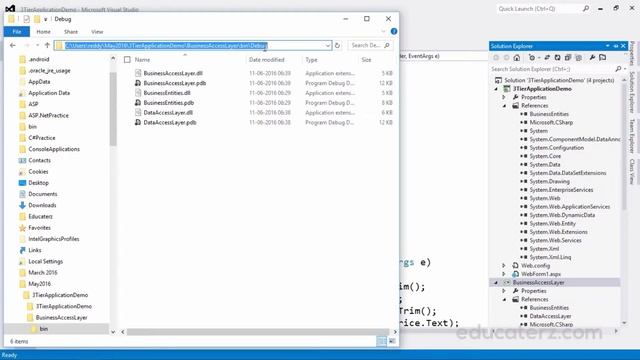Image resolution: width=640 pixels, height=360 pixels.
Task: Click the Preview Selected Items icon
Action: point(603,58)
